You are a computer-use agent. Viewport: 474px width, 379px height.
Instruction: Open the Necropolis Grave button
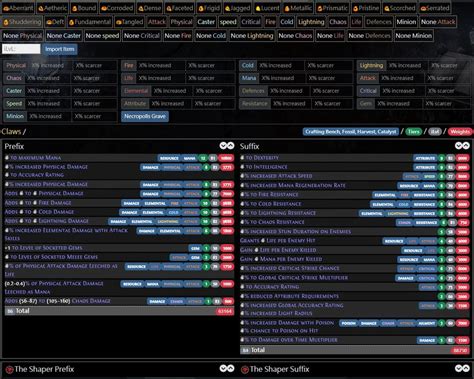(x=145, y=116)
